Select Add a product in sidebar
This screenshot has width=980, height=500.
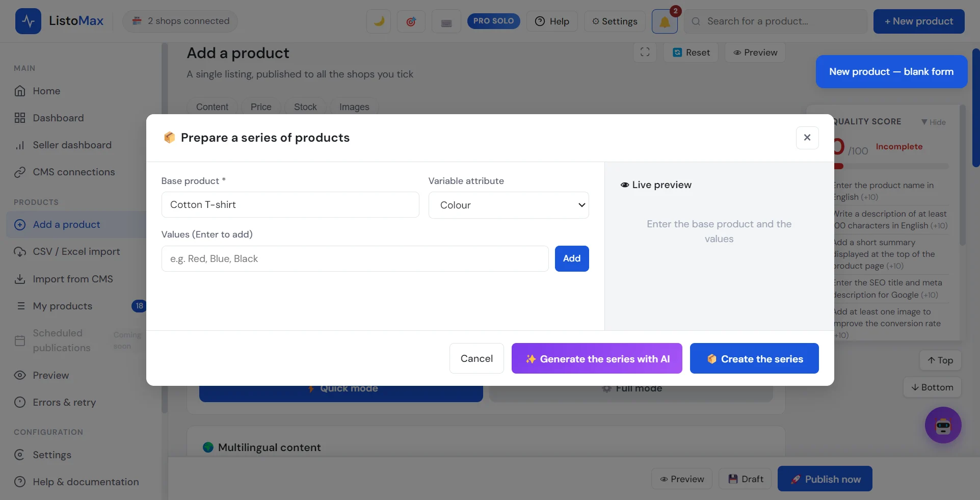point(76,225)
